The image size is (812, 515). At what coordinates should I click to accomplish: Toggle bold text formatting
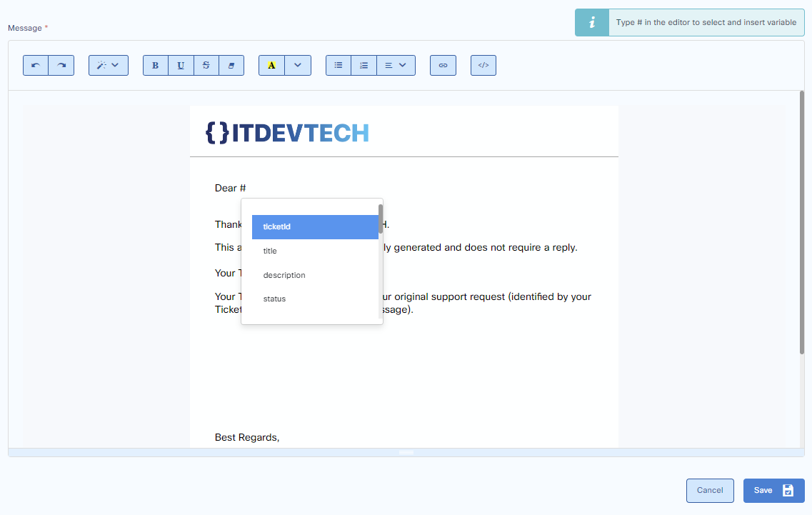pos(156,65)
